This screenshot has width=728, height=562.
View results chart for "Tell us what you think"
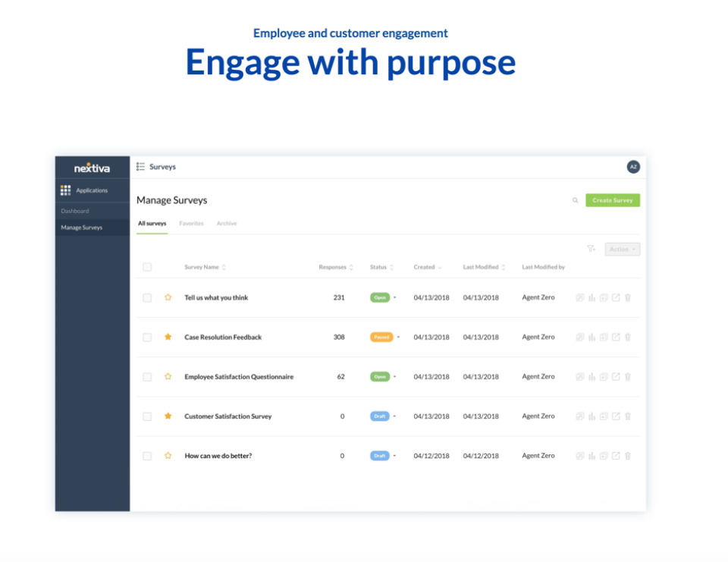[x=591, y=297]
